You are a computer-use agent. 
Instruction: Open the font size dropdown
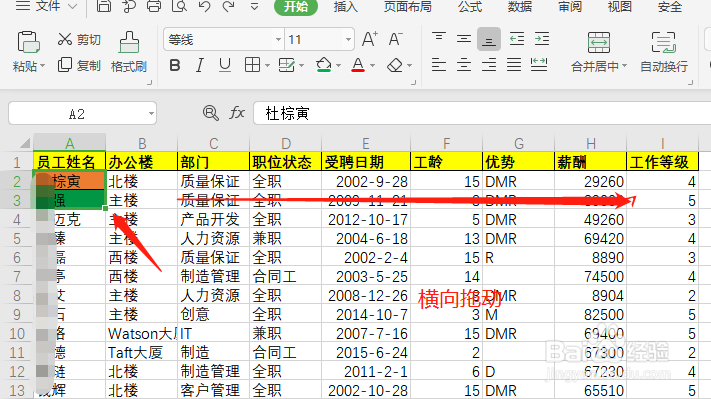348,40
